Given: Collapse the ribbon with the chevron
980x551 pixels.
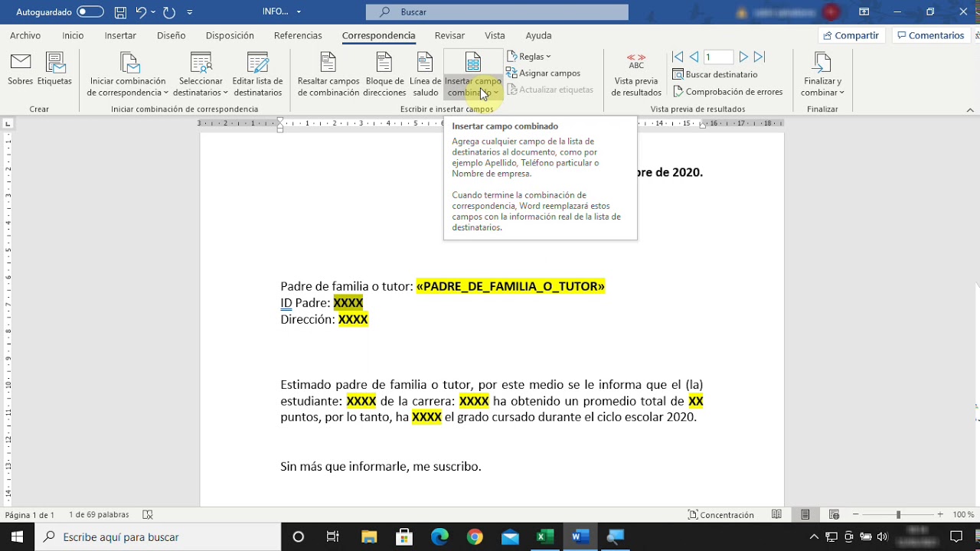Looking at the screenshot, I should click(970, 109).
